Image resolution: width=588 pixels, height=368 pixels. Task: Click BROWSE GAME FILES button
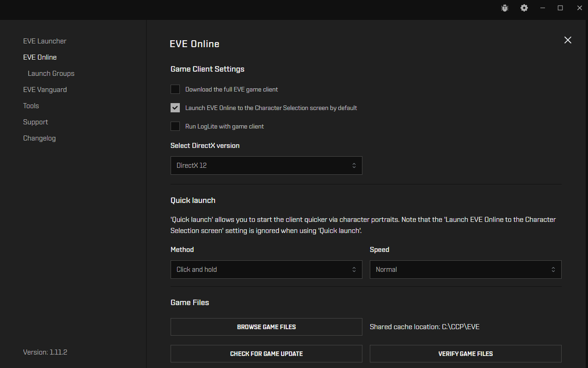266,327
